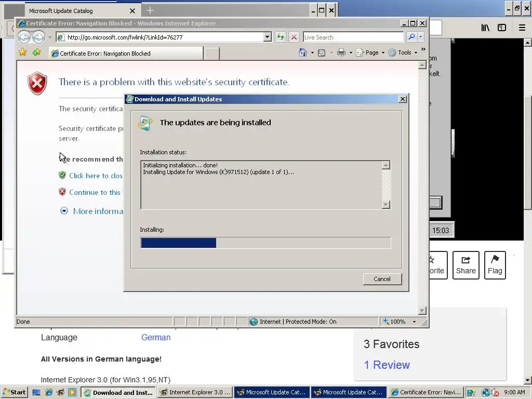Click the 'Continue to this website' link
532x399 pixels.
(95, 192)
